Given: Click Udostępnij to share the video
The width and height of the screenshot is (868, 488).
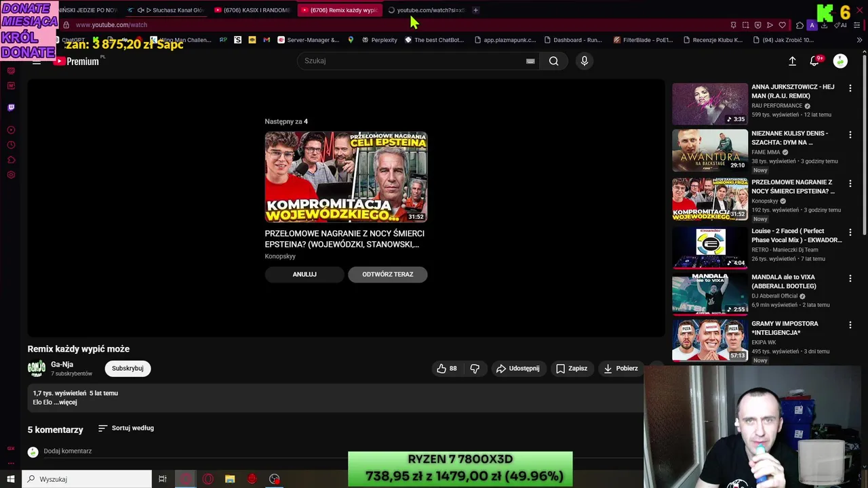Looking at the screenshot, I should click(518, 368).
